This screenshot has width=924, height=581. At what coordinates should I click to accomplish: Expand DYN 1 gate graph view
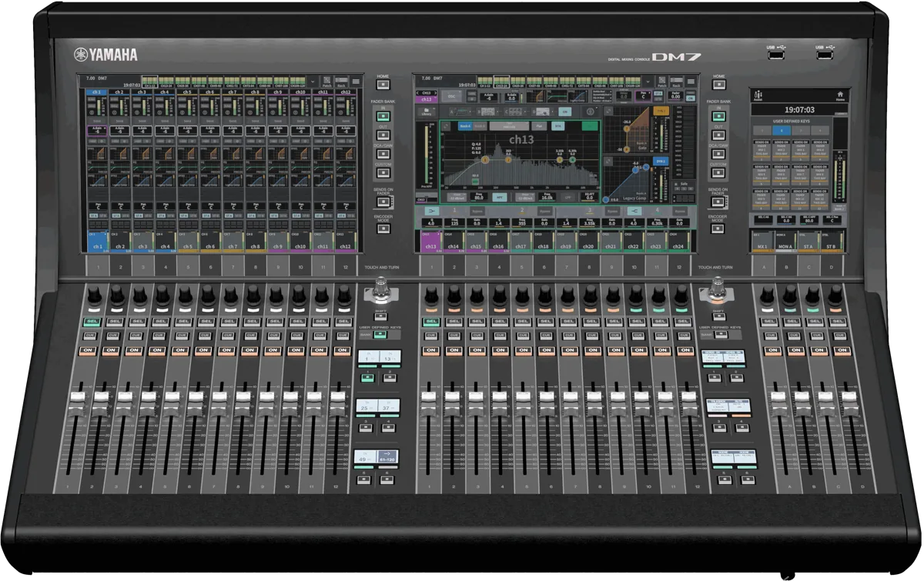608,111
